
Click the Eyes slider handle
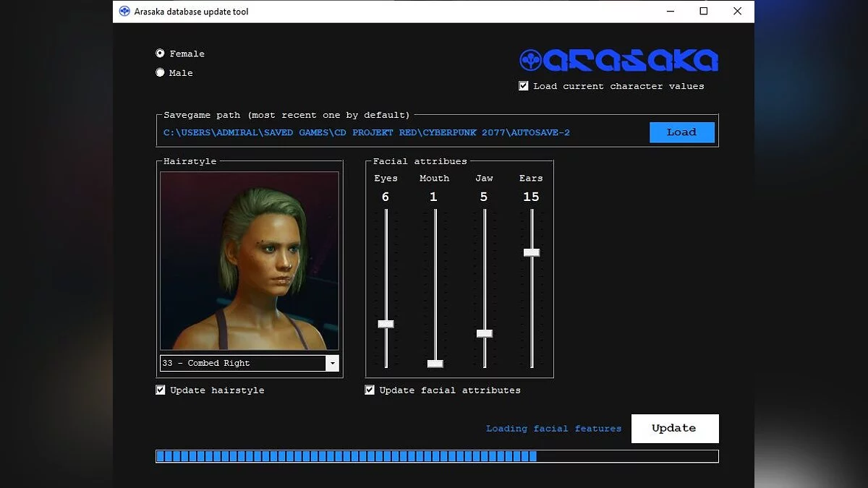386,324
